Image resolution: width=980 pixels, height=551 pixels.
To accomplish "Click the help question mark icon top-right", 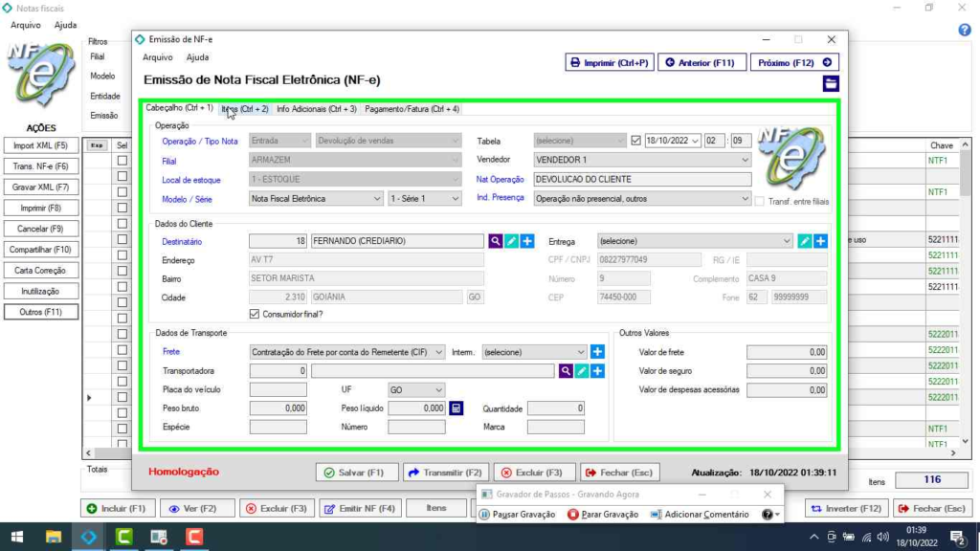I will pyautogui.click(x=965, y=30).
